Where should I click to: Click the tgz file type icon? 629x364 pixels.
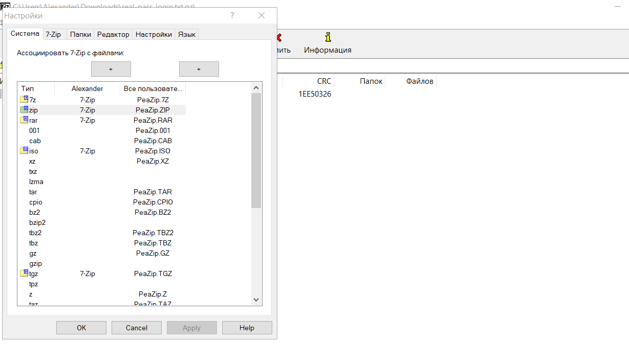pyautogui.click(x=24, y=273)
